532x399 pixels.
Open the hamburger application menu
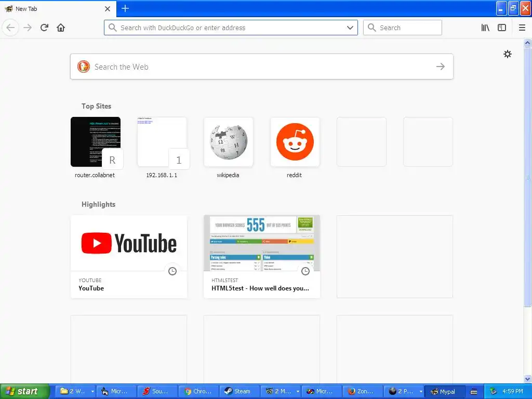pos(522,28)
